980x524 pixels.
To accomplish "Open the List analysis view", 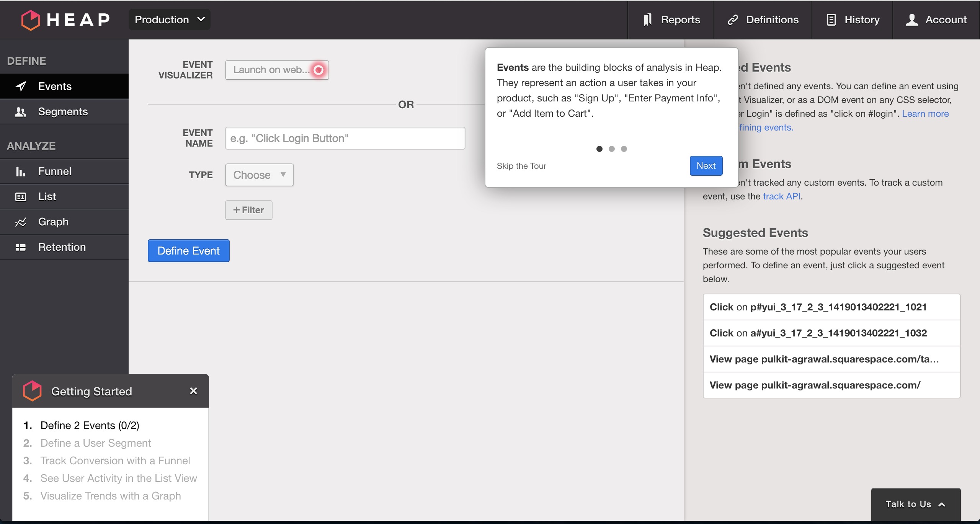I will 47,197.
